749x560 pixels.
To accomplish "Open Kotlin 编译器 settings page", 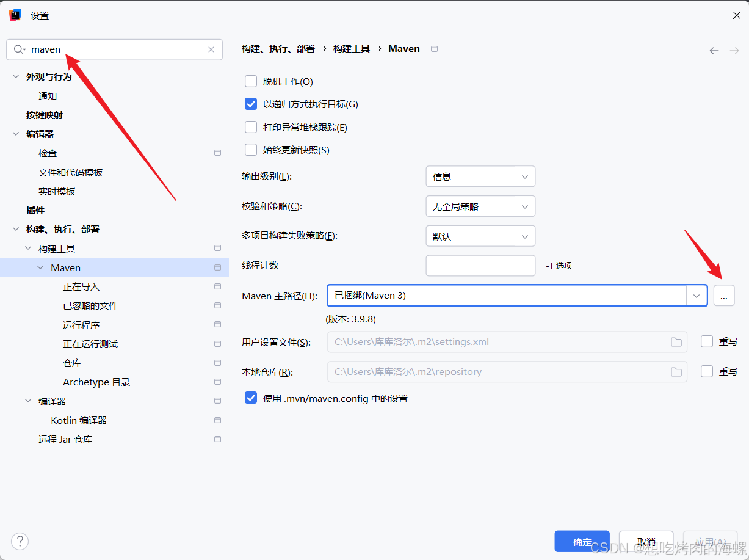I will (79, 420).
